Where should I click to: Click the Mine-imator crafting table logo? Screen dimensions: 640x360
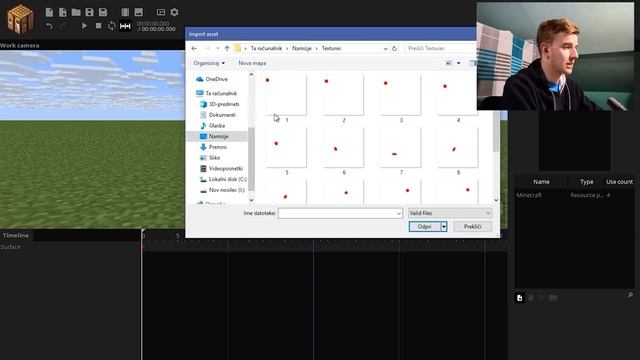tap(20, 19)
